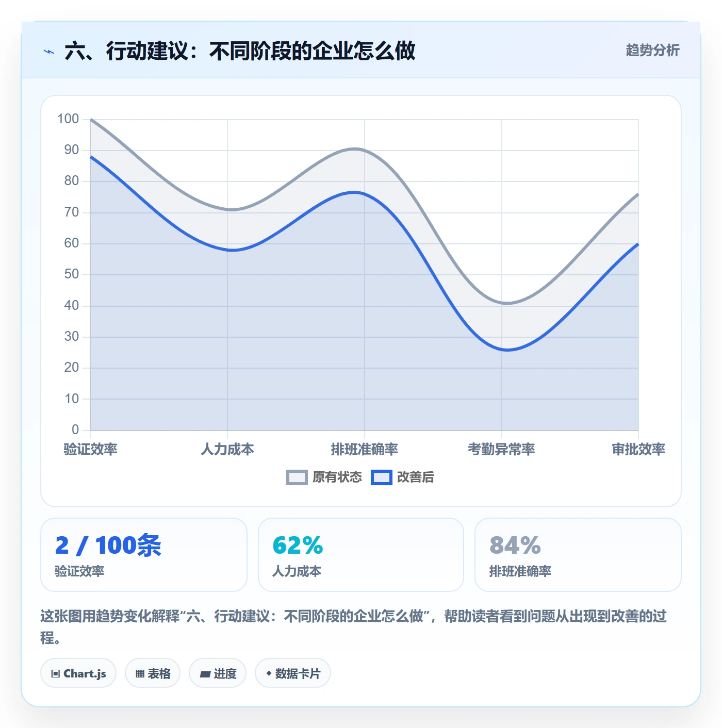The image size is (722, 728).
Task: Click the y-axis value 100
Action: point(68,119)
